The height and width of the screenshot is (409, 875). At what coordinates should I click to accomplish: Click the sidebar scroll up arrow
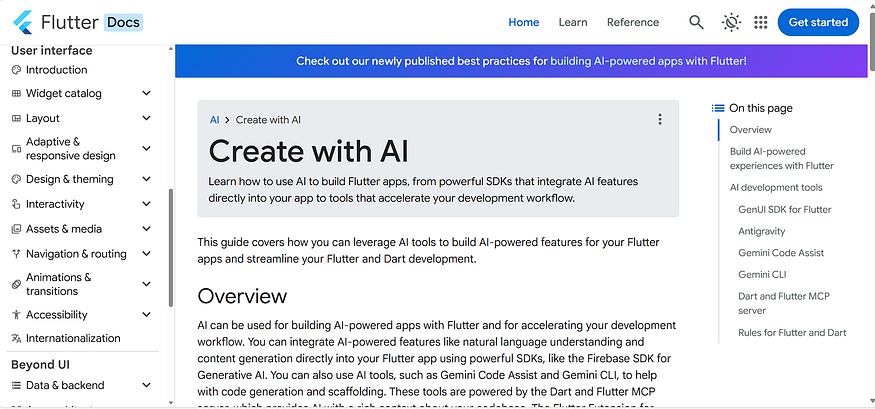click(171, 49)
